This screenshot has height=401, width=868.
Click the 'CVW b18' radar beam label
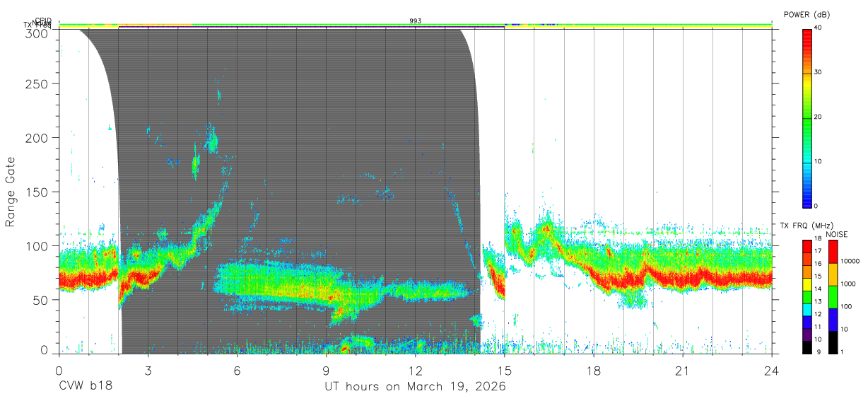tap(85, 387)
